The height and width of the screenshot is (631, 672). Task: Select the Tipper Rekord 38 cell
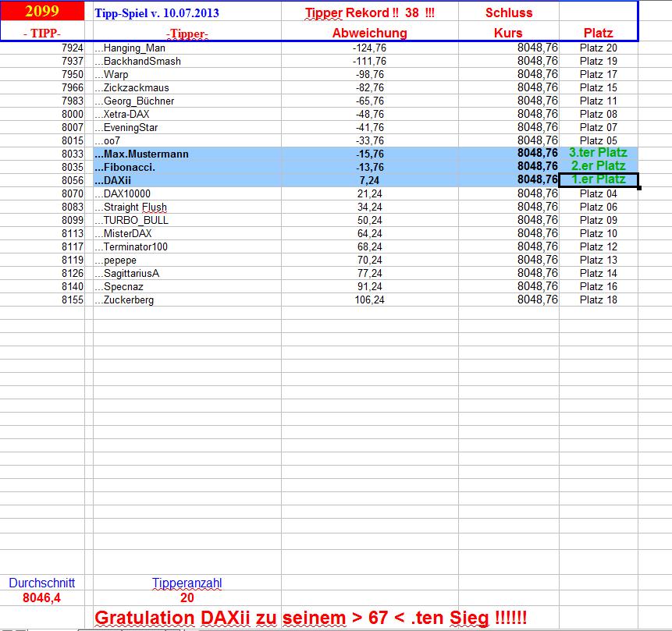369,12
